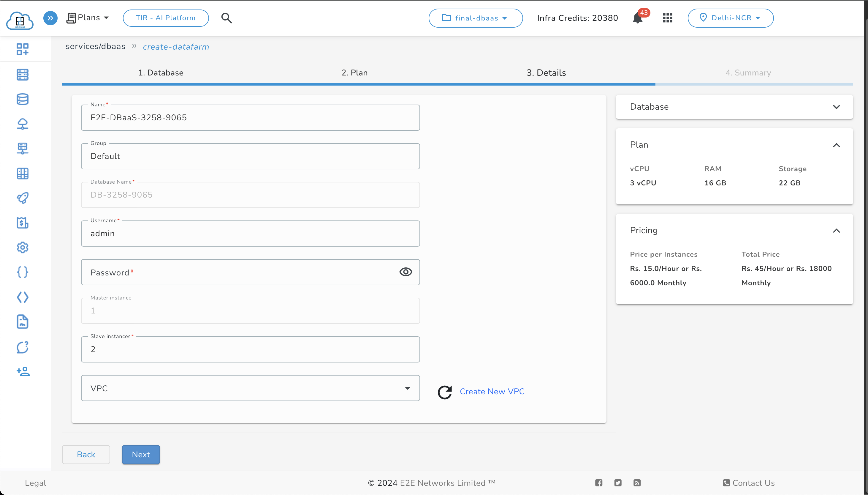Open the database sidebar icon
The height and width of the screenshot is (495, 868).
(x=23, y=99)
